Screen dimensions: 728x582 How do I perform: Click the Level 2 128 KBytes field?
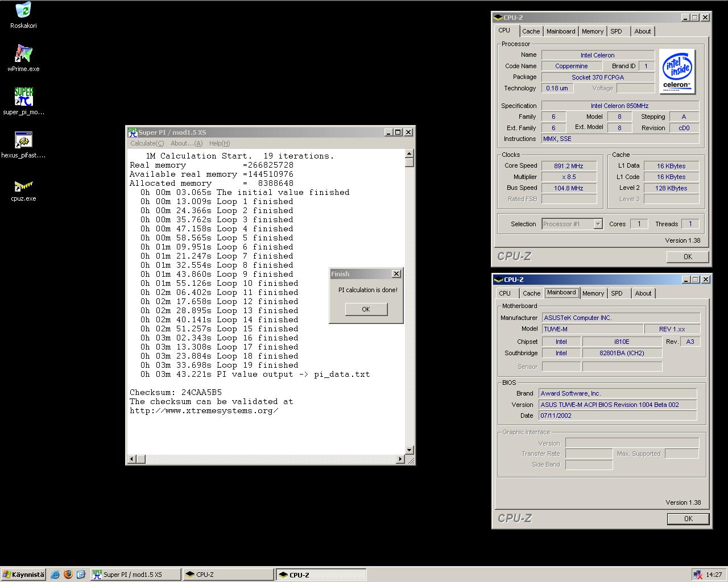671,188
